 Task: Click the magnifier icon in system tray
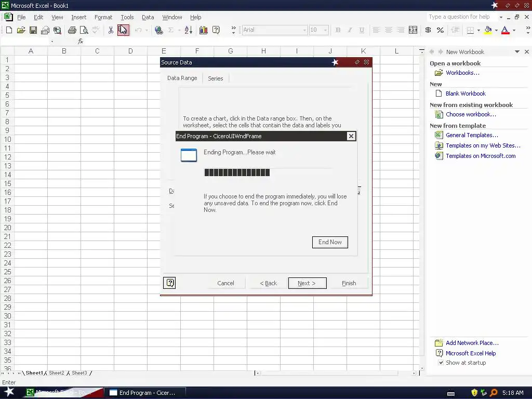click(494, 393)
